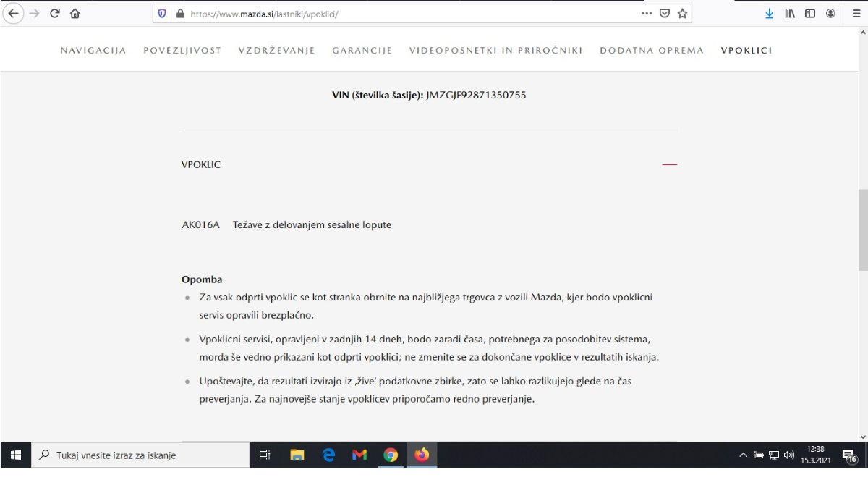Click the mazda.si address bar URL
Image resolution: width=868 pixels, height=488 pixels.
[264, 14]
